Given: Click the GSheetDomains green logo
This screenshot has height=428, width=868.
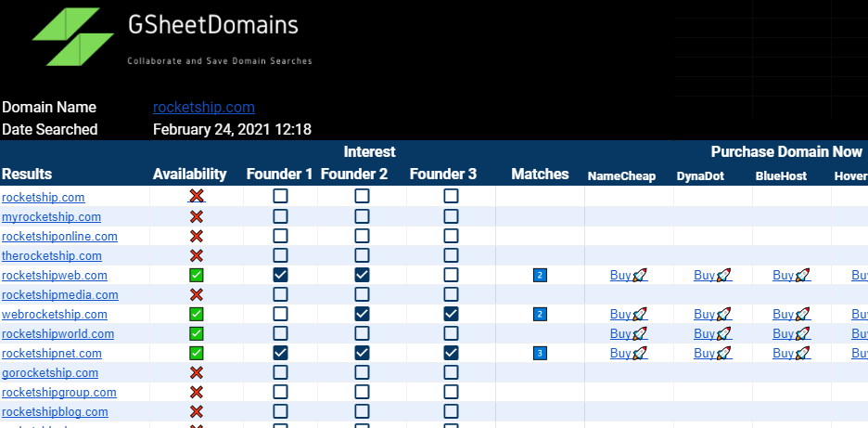Looking at the screenshot, I should point(73,36).
